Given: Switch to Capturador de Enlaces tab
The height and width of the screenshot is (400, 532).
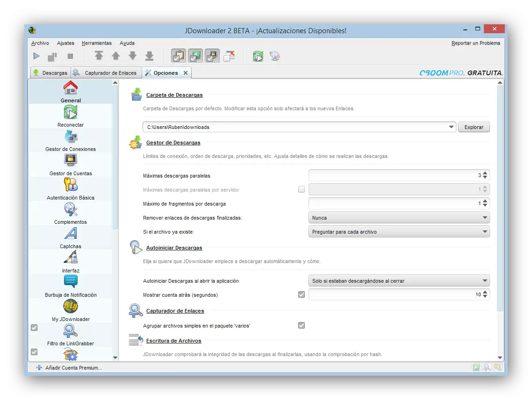Looking at the screenshot, I should tap(106, 72).
